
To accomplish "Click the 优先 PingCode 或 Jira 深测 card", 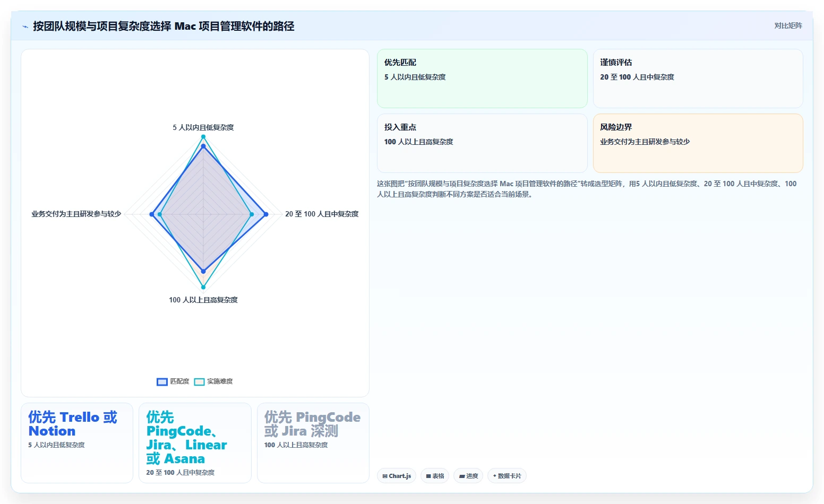I will pyautogui.click(x=313, y=443).
